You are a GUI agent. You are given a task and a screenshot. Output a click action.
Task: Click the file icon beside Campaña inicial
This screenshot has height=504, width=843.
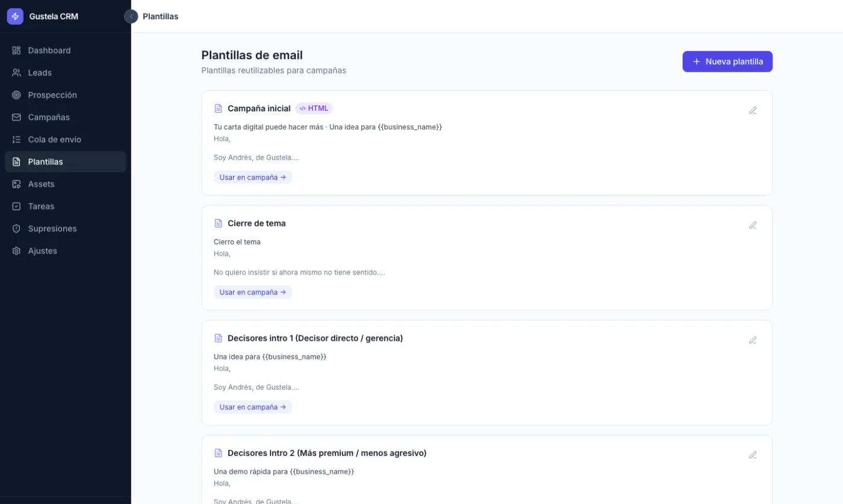(219, 108)
